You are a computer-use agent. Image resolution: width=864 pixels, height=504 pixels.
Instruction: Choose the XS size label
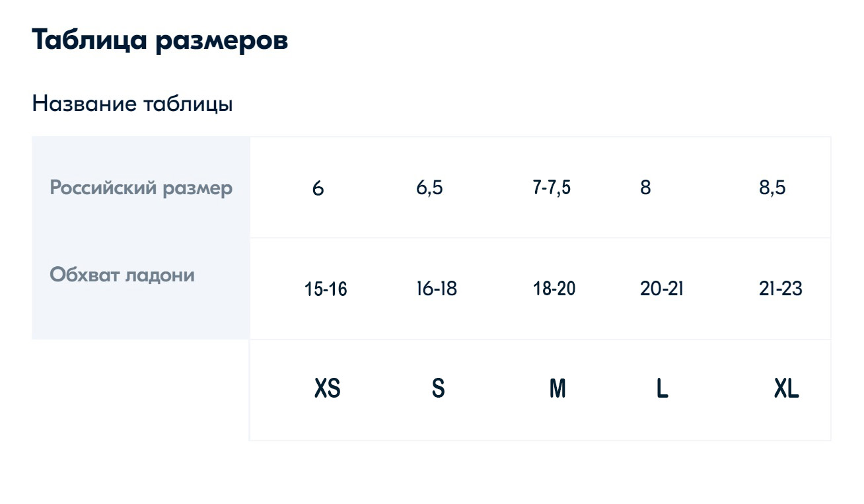[x=327, y=388]
